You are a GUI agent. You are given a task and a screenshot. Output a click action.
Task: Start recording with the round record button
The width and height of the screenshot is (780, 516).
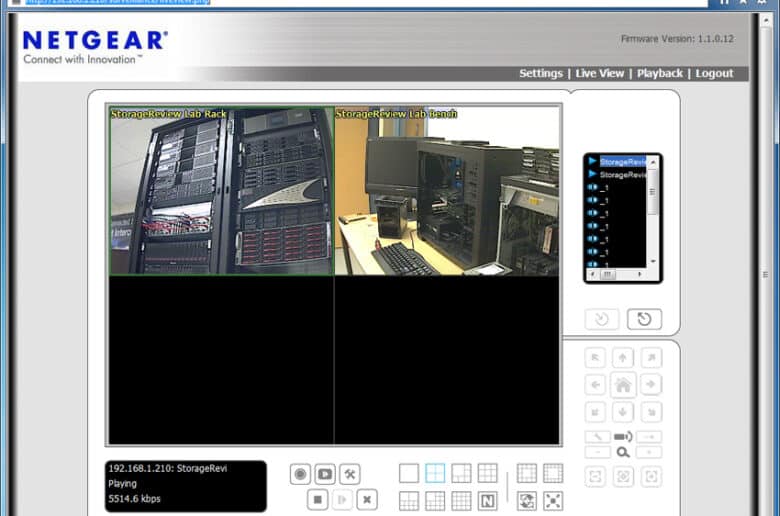point(300,474)
